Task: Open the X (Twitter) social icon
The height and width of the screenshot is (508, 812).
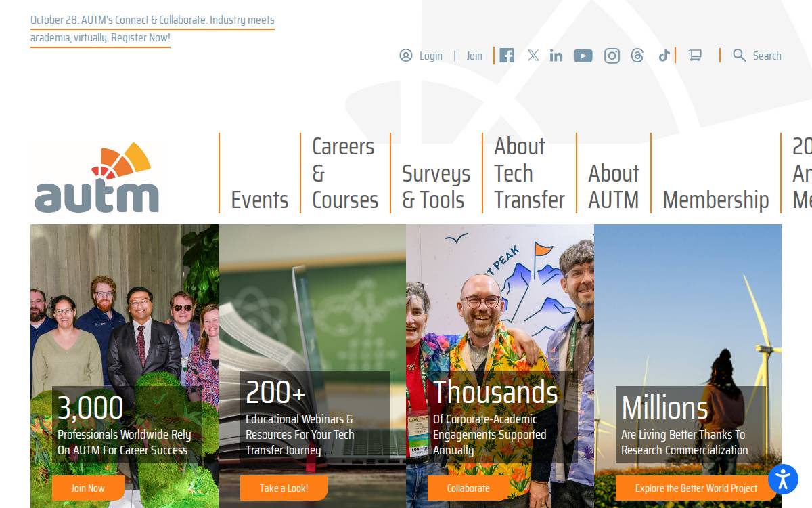Action: (x=533, y=56)
